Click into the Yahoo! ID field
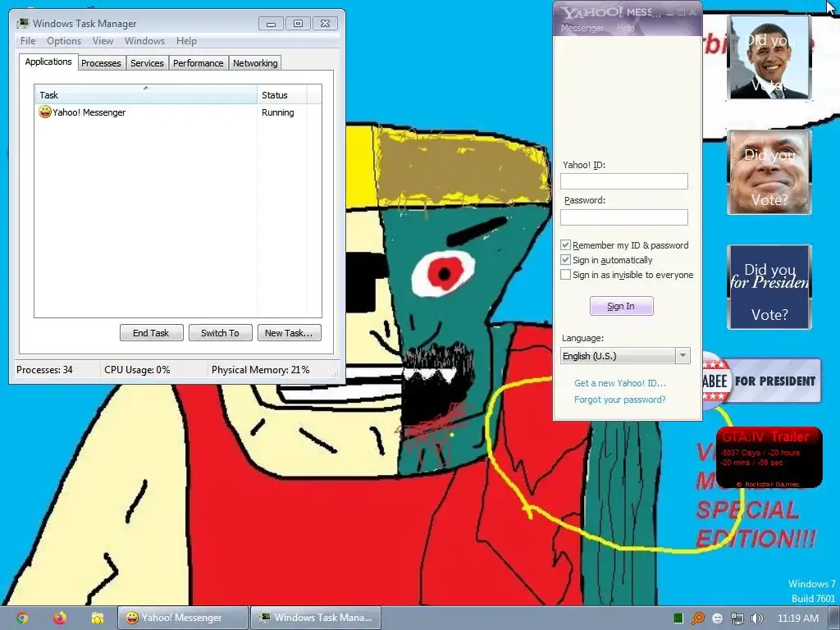 click(624, 181)
